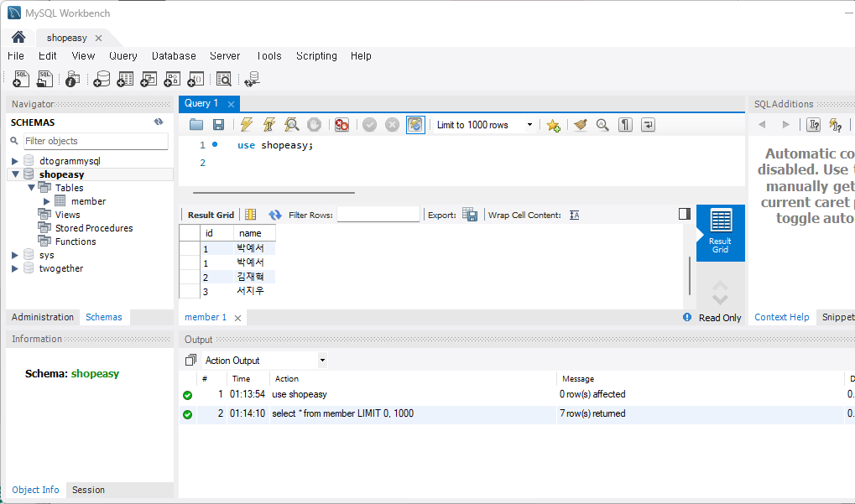Screen dimensions: 855x504
Task: Open the object inspector info icon
Action: [72, 79]
